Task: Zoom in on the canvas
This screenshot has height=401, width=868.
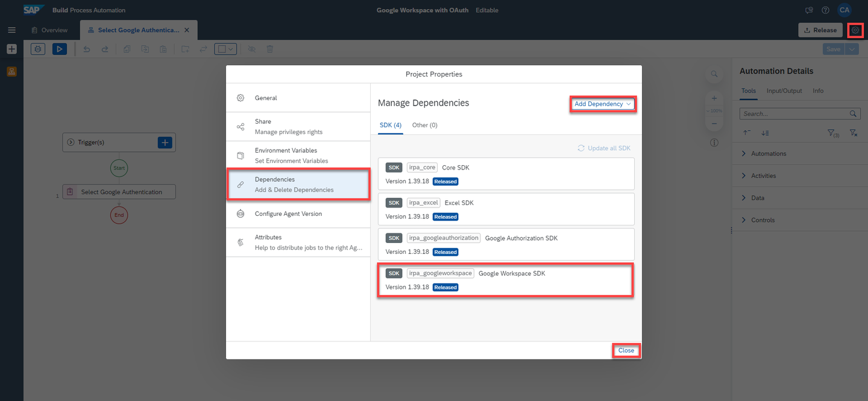Action: (x=714, y=98)
